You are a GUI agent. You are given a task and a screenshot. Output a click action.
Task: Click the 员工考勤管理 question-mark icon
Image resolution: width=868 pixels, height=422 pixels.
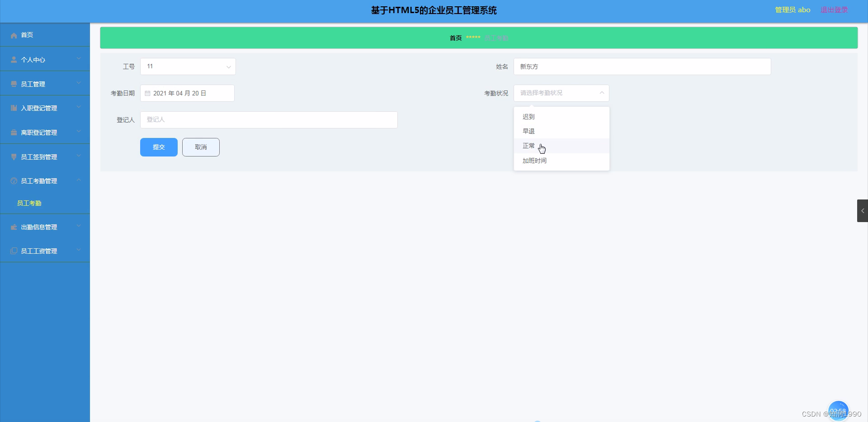coord(13,180)
